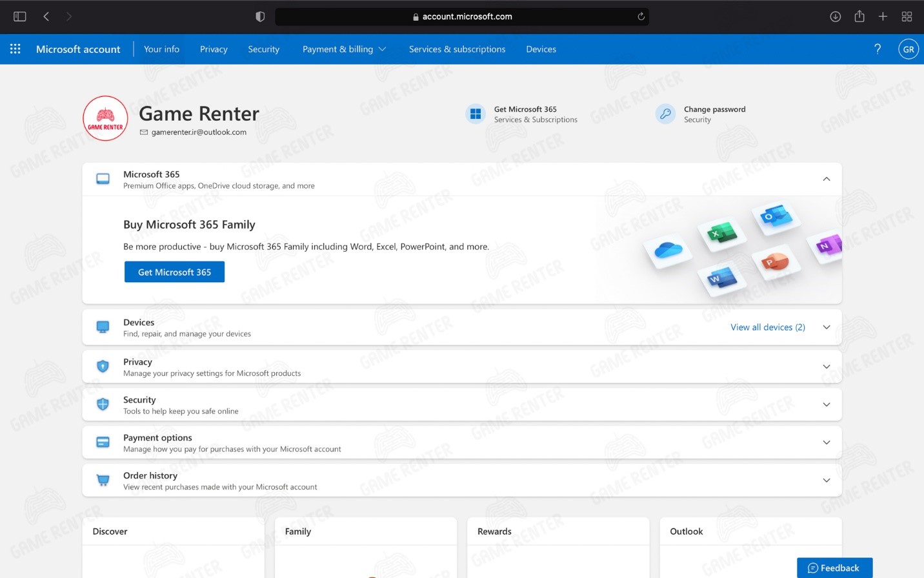Screen dimensions: 924x578
Task: Click the Outlook app icon
Action: pos(776,216)
